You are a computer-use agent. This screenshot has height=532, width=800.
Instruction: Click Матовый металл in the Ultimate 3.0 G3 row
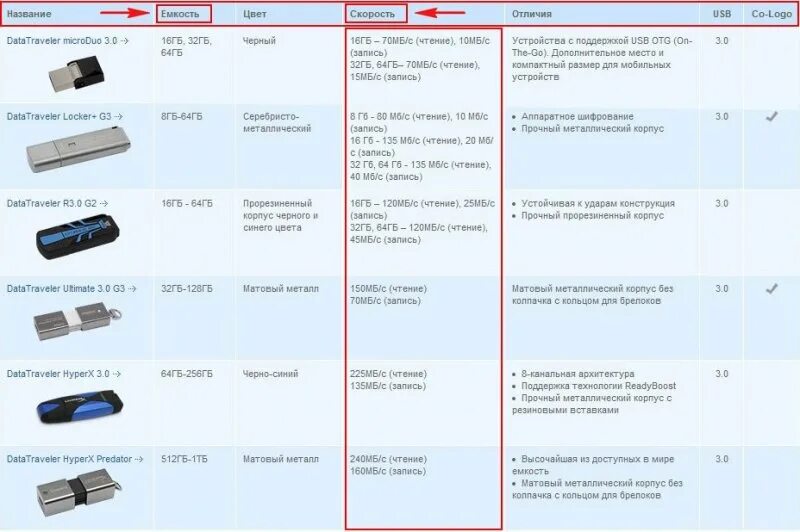point(281,288)
